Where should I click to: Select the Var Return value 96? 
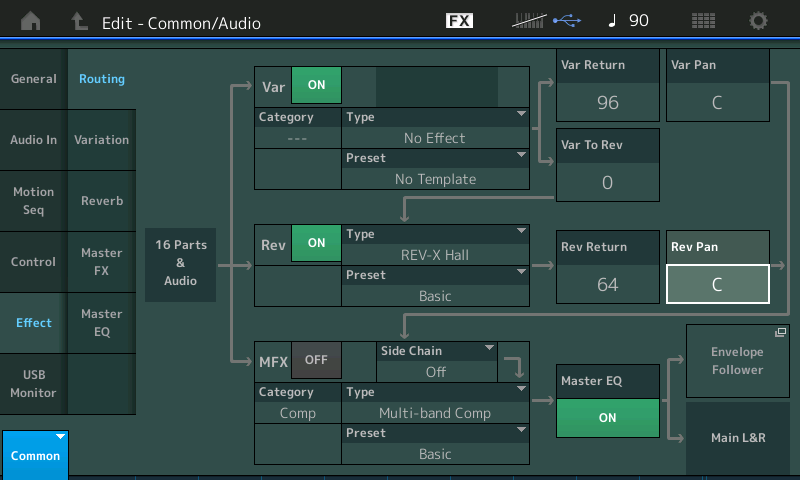(608, 103)
